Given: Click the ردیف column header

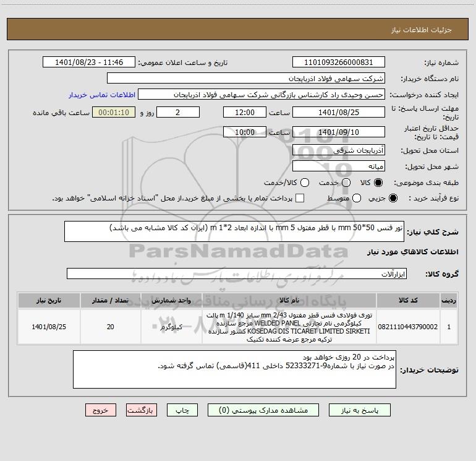Looking at the screenshot, I should 449,300.
